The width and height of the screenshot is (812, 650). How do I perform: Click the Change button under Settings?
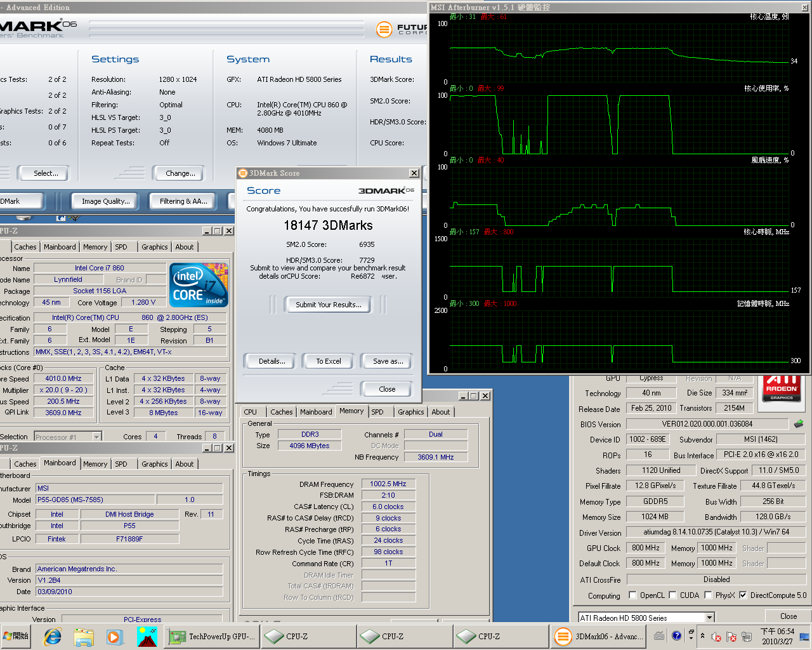180,173
